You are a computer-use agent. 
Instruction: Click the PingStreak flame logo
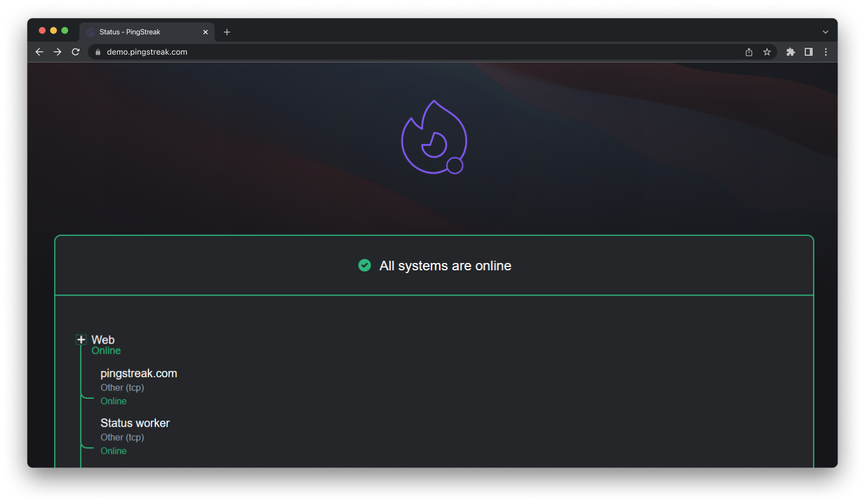pos(434,137)
